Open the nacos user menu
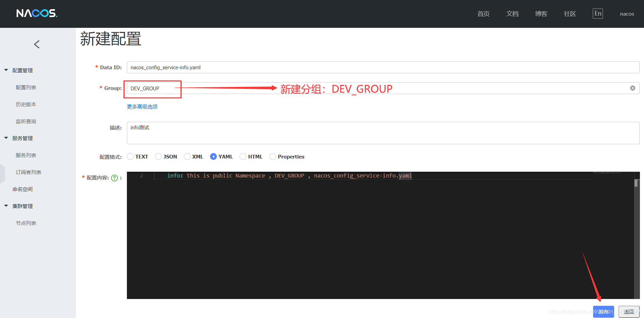This screenshot has width=644, height=318. (x=627, y=14)
